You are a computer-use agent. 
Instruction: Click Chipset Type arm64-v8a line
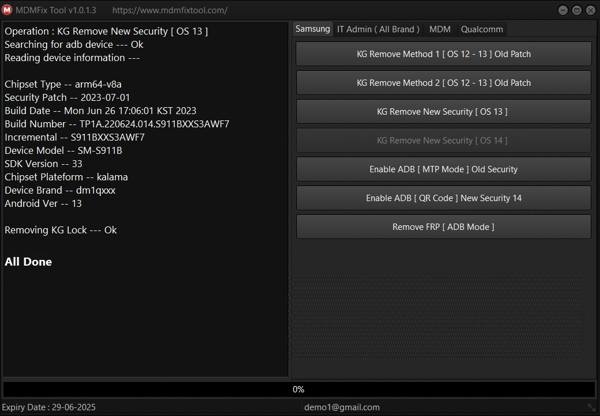tap(63, 84)
